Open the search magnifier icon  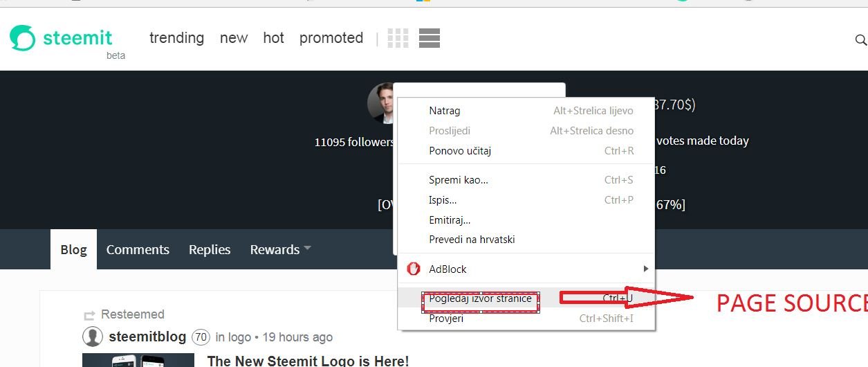tap(861, 41)
